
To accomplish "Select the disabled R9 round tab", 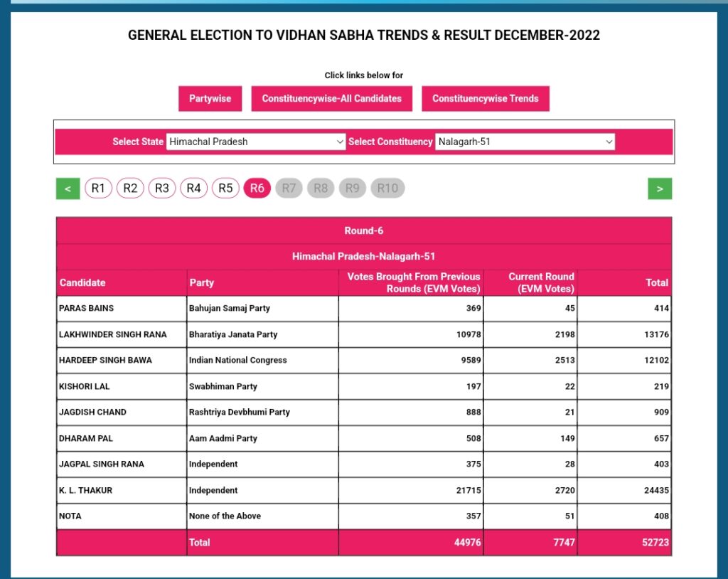I will click(353, 188).
